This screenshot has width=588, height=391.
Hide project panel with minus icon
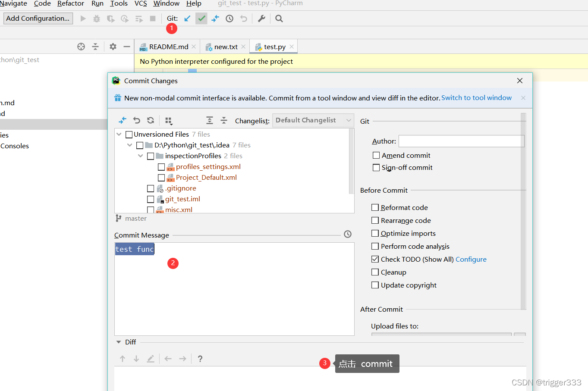127,47
